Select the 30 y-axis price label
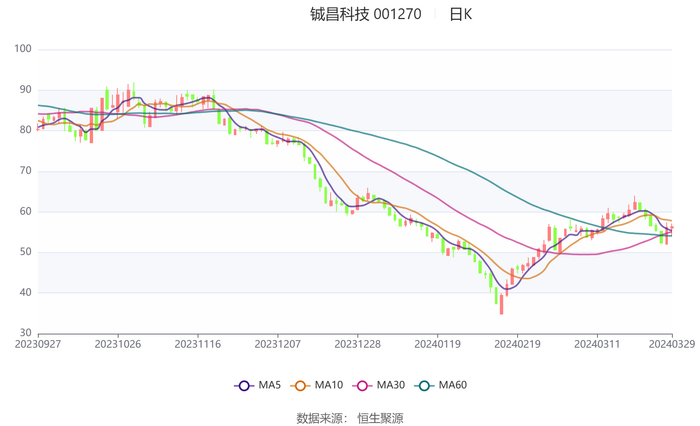 click(26, 333)
